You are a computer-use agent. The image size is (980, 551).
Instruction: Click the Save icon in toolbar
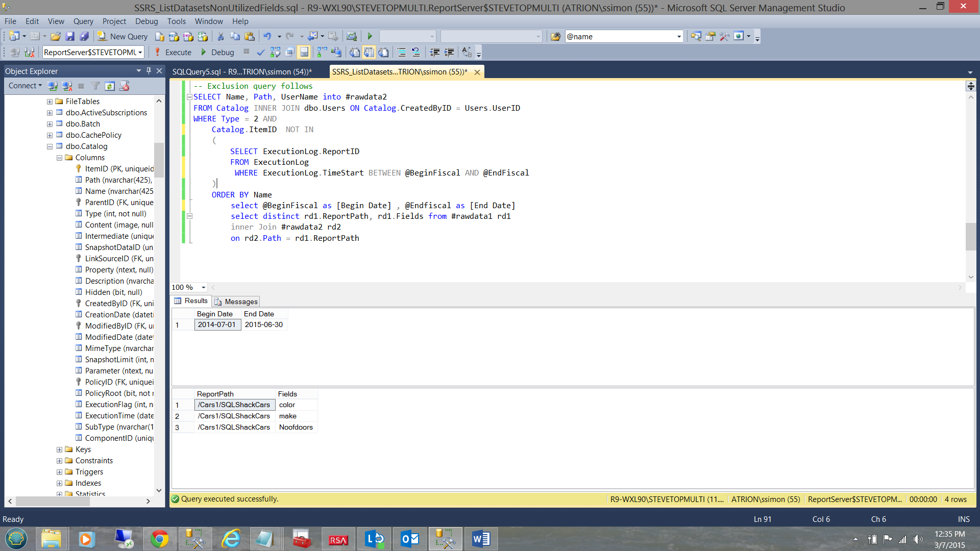point(70,36)
